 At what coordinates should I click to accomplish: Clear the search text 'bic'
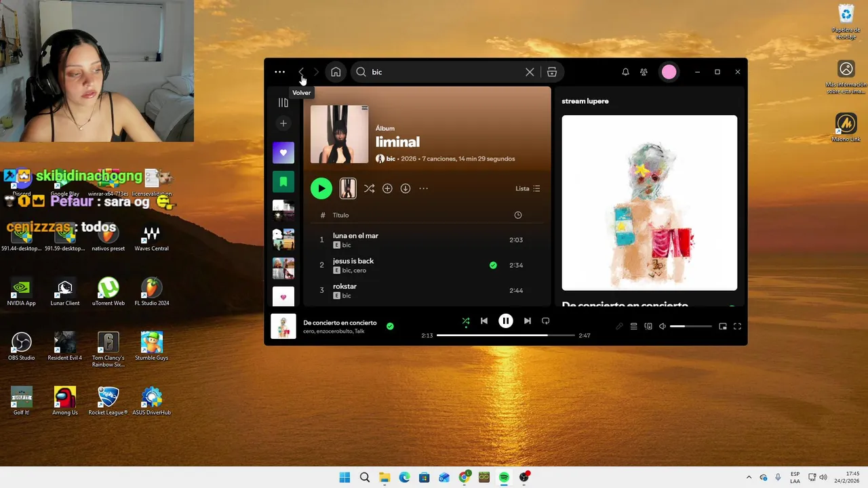(530, 72)
